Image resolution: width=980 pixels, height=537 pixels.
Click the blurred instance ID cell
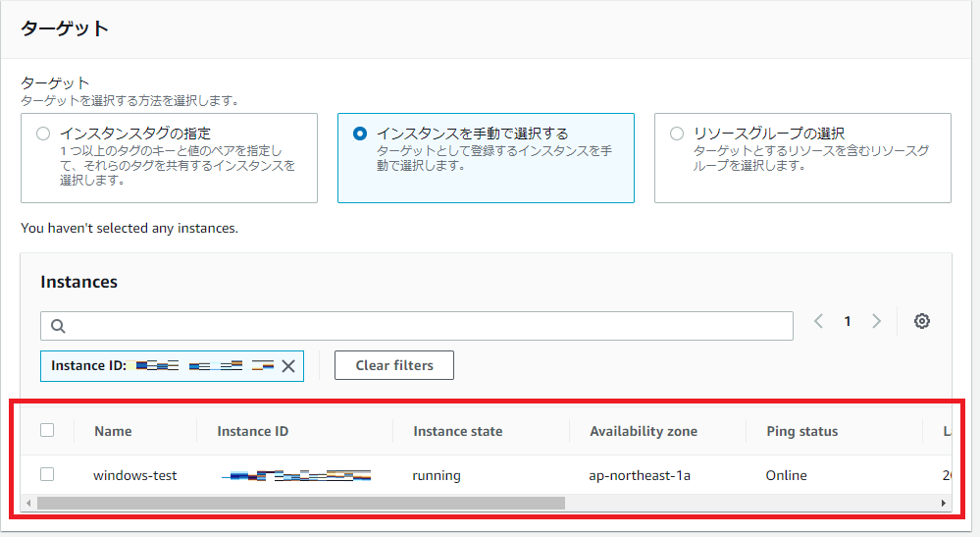[x=296, y=476]
